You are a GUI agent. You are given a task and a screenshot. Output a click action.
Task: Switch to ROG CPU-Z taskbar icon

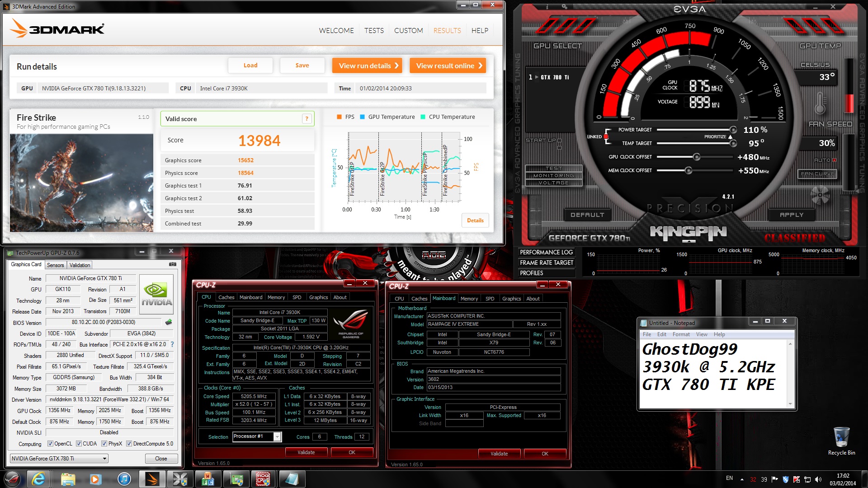pos(264,479)
